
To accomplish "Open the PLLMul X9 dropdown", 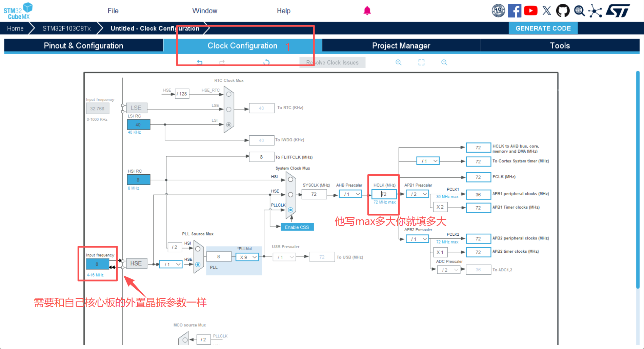I will point(247,257).
